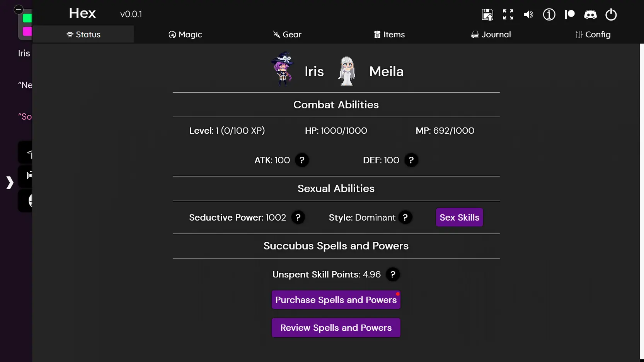Open the Config tab
Viewport: 644px width, 362px height.
click(x=593, y=34)
